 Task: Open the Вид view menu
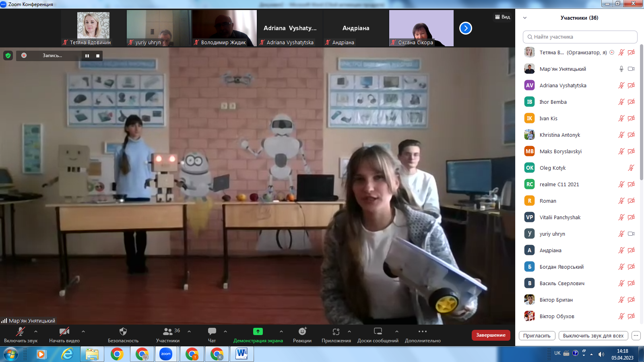pyautogui.click(x=503, y=17)
